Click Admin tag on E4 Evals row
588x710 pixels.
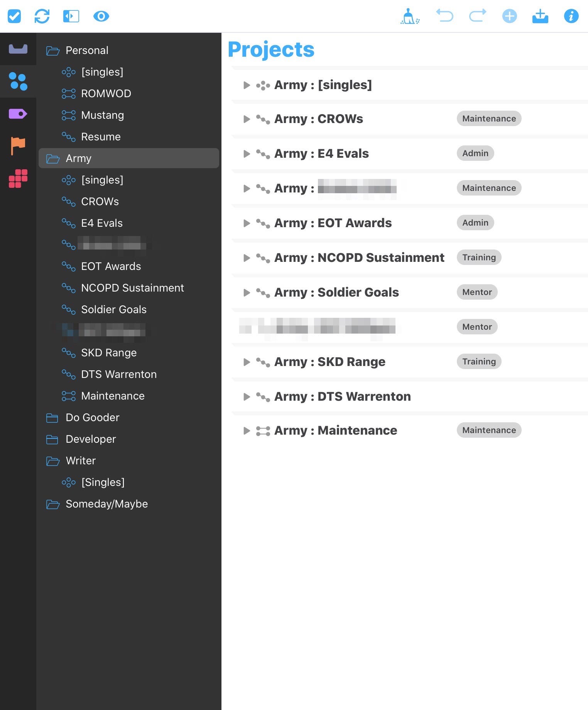click(475, 153)
